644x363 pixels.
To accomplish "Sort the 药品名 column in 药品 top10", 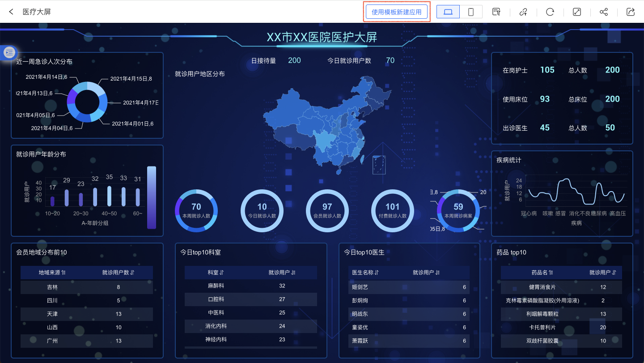I will pos(551,273).
